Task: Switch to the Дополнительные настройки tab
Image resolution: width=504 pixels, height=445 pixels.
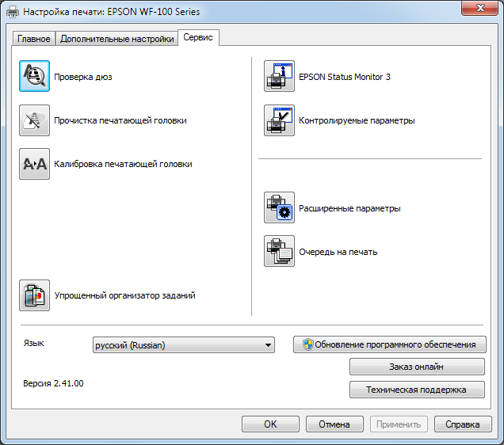Action: [117, 39]
